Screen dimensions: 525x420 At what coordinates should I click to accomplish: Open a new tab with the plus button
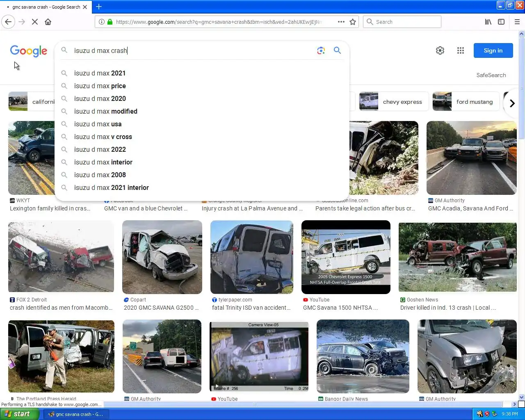(x=99, y=7)
